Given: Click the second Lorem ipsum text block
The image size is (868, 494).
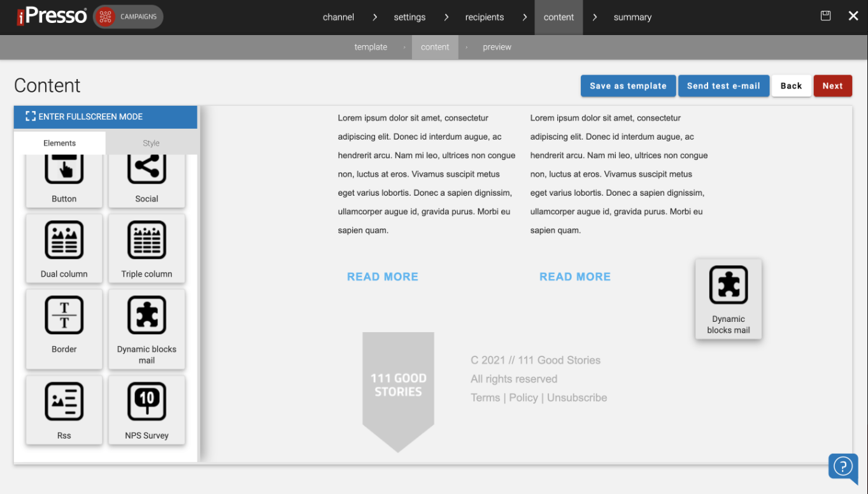Looking at the screenshot, I should coord(619,174).
